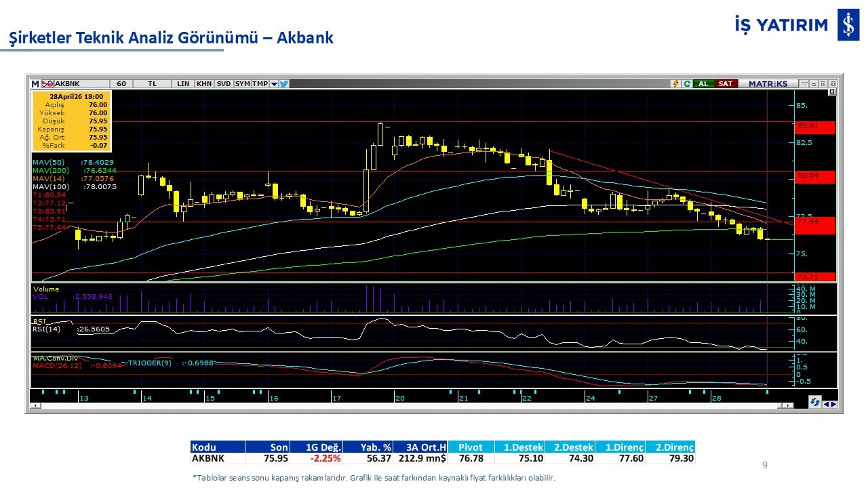Click the Twitter bird icon in chart toolbar
The height and width of the screenshot is (488, 868).
pos(284,84)
